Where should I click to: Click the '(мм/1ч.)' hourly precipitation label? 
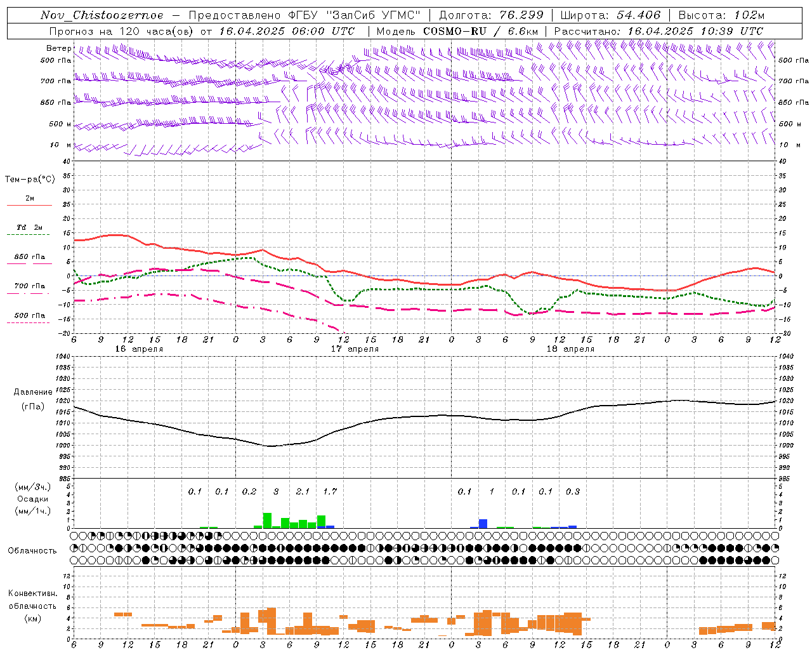pyautogui.click(x=33, y=511)
